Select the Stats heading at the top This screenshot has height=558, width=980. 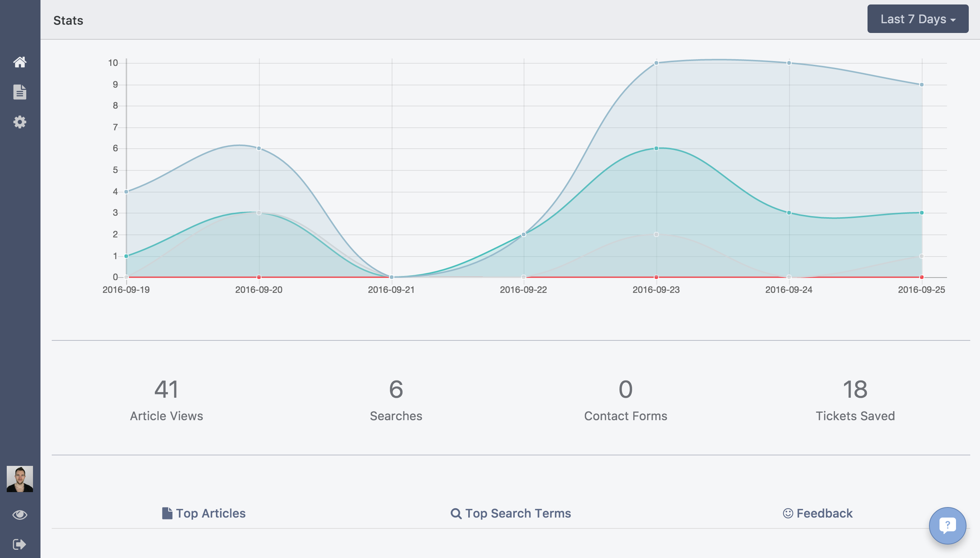click(68, 20)
